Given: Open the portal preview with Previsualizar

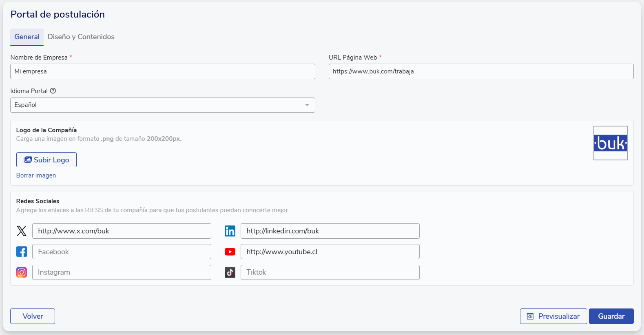Looking at the screenshot, I should 553,316.
